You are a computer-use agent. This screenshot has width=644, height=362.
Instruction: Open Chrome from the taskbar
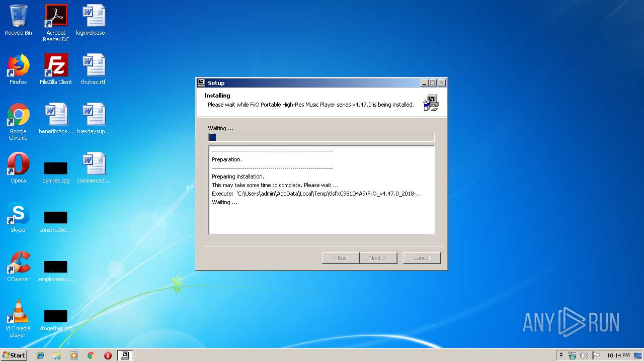(x=91, y=355)
